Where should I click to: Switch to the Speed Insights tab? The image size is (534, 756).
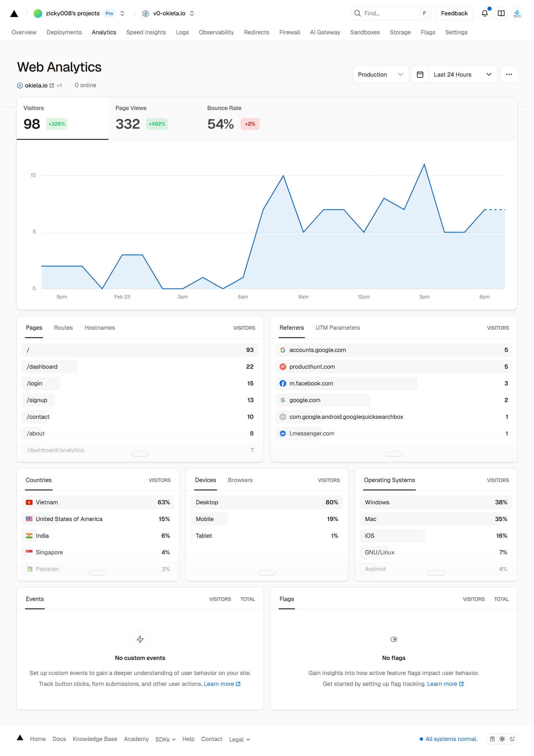(146, 32)
